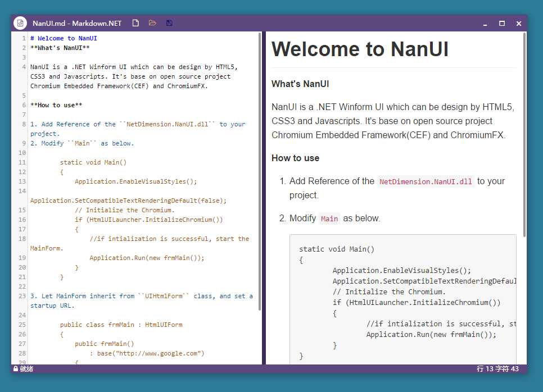Click the editor pane vertical scrollbar

coord(260,171)
